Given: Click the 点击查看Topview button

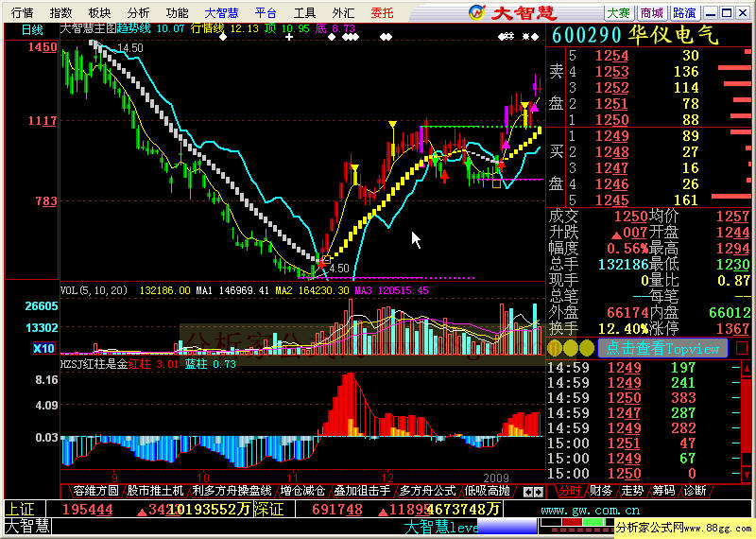Looking at the screenshot, I should click(662, 348).
